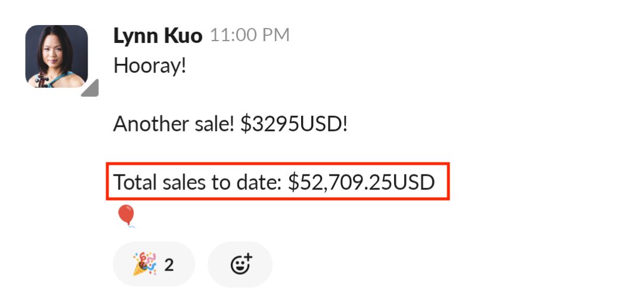Toggle the party popper reaction pill
Screen dimensions: 644x301
tap(153, 264)
